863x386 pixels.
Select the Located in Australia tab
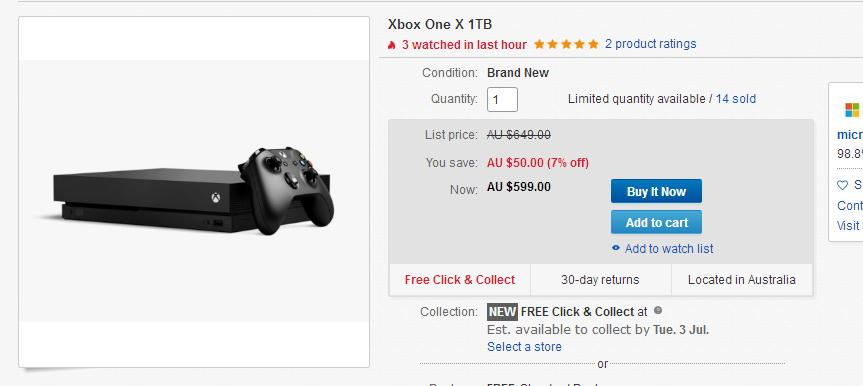click(741, 280)
